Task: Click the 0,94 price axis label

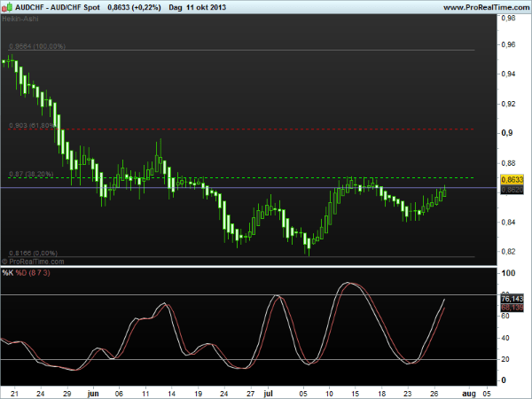Action: pos(508,74)
